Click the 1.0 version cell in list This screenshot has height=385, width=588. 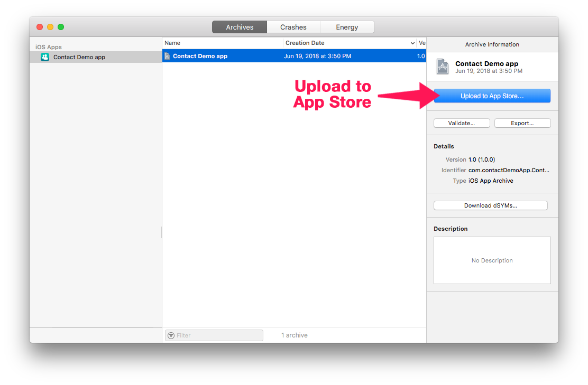point(421,56)
